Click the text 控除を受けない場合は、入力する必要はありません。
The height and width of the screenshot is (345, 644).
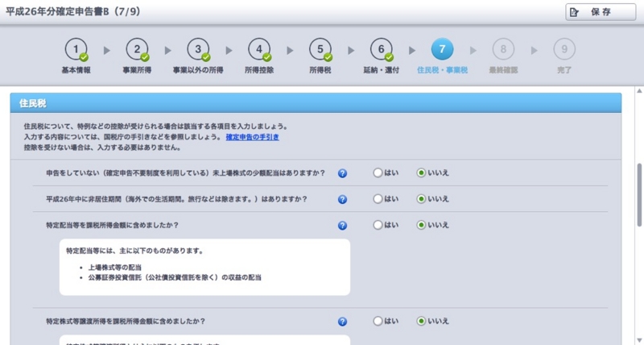pyautogui.click(x=102, y=148)
